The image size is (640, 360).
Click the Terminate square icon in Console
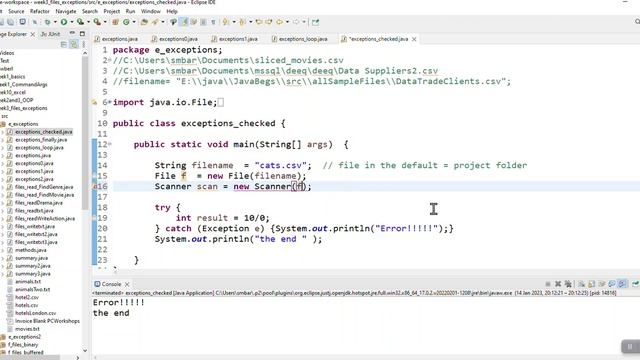tap(548, 284)
